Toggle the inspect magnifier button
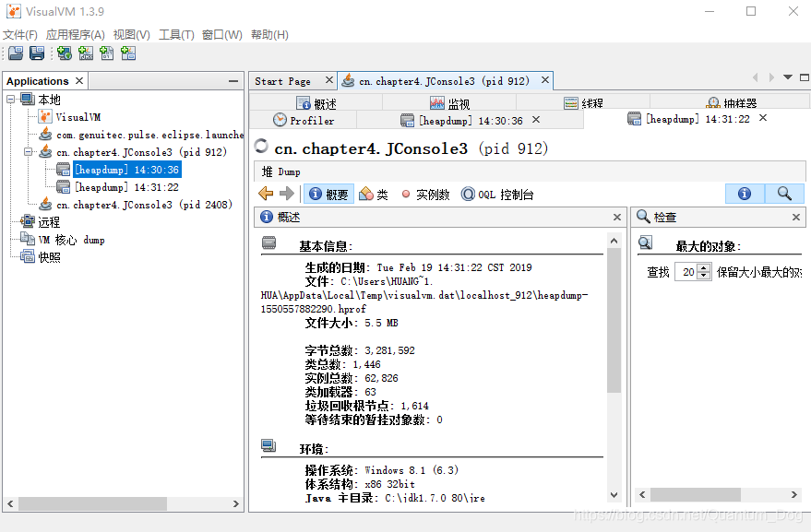The image size is (811, 532). click(784, 194)
